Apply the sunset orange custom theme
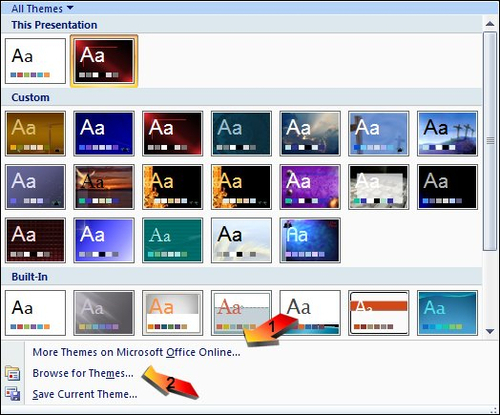The height and width of the screenshot is (415, 500). (x=104, y=187)
